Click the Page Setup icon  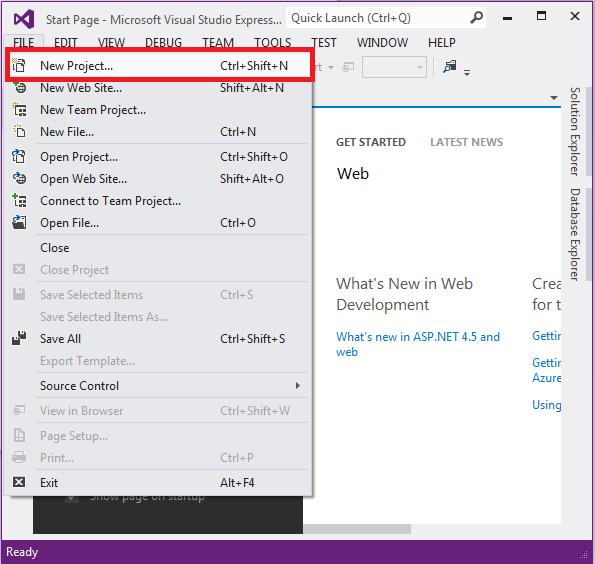click(19, 435)
